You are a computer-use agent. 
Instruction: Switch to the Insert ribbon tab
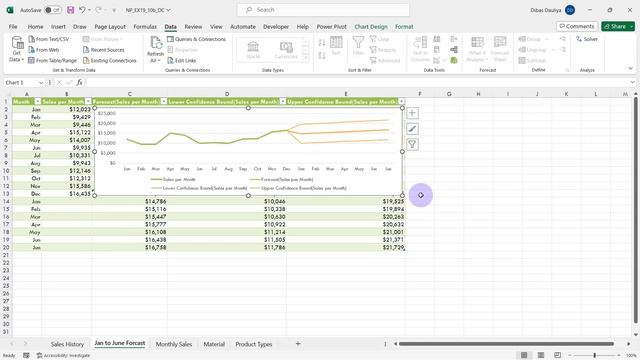(58, 27)
